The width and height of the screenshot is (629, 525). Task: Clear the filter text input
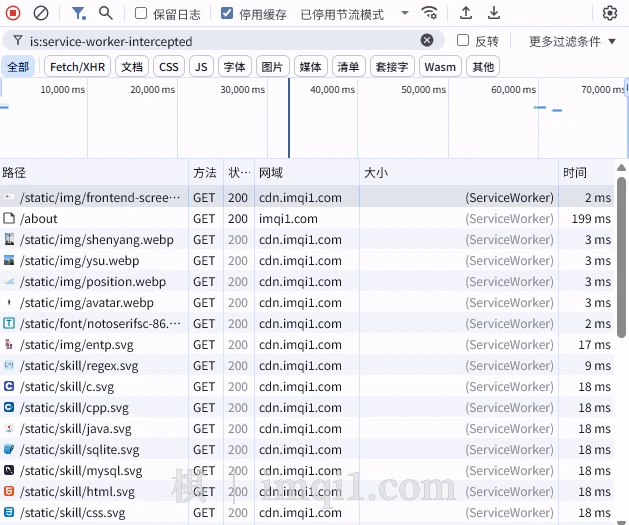427,40
